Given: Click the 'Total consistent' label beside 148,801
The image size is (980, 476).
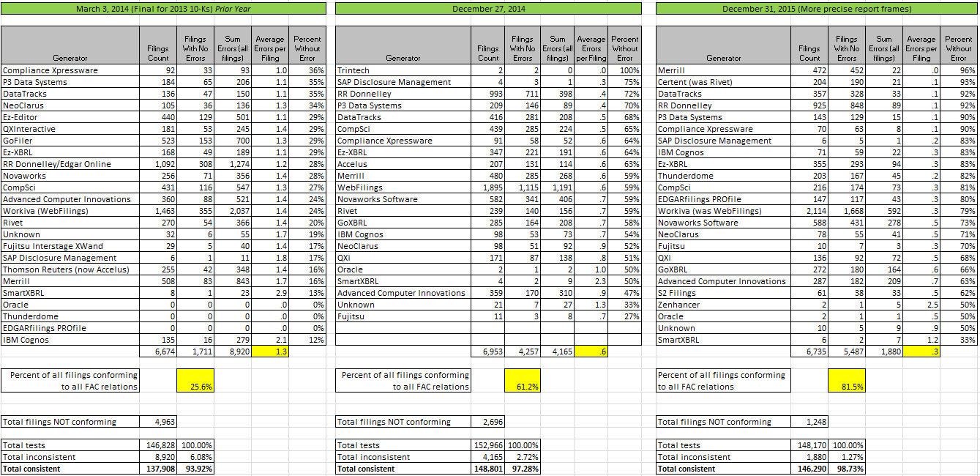Looking at the screenshot, I should tap(402, 469).
